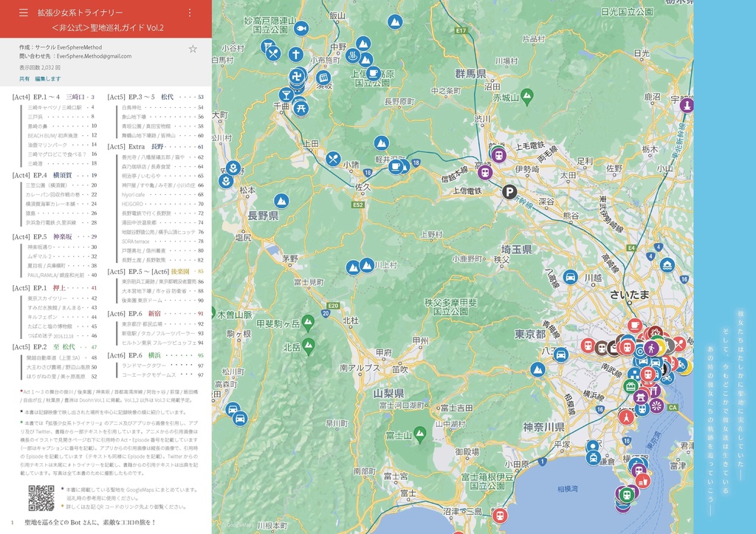Open the [Act6] EP.6 横浜 heading
The width and height of the screenshot is (756, 534).
click(155, 355)
